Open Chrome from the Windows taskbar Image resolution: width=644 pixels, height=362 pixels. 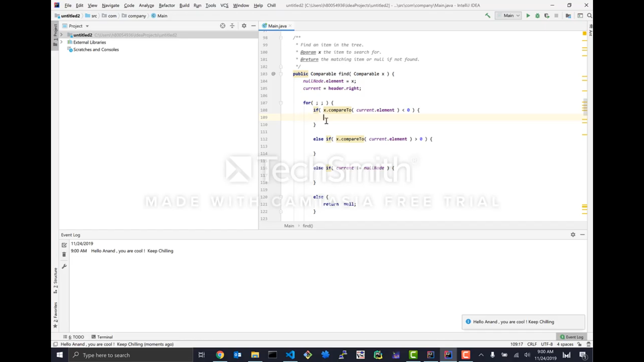(220, 355)
